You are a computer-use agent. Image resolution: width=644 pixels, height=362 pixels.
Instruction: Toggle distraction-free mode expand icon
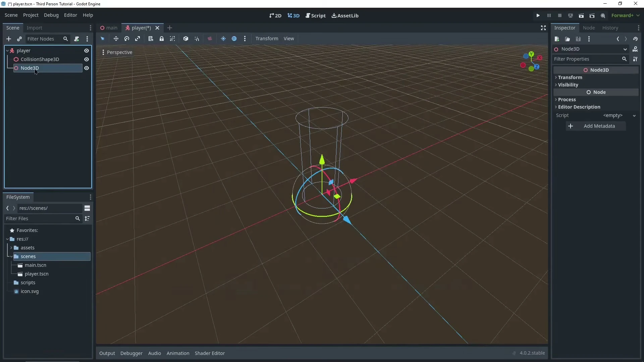pos(543,28)
